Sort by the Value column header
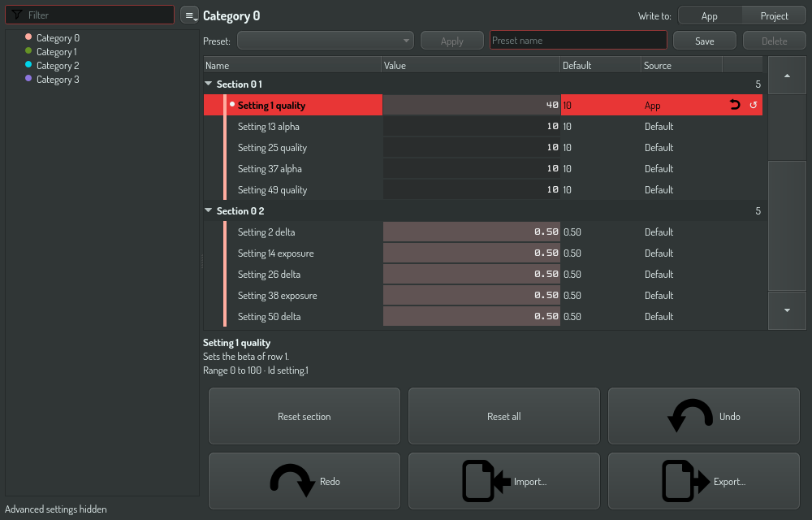 click(x=471, y=65)
